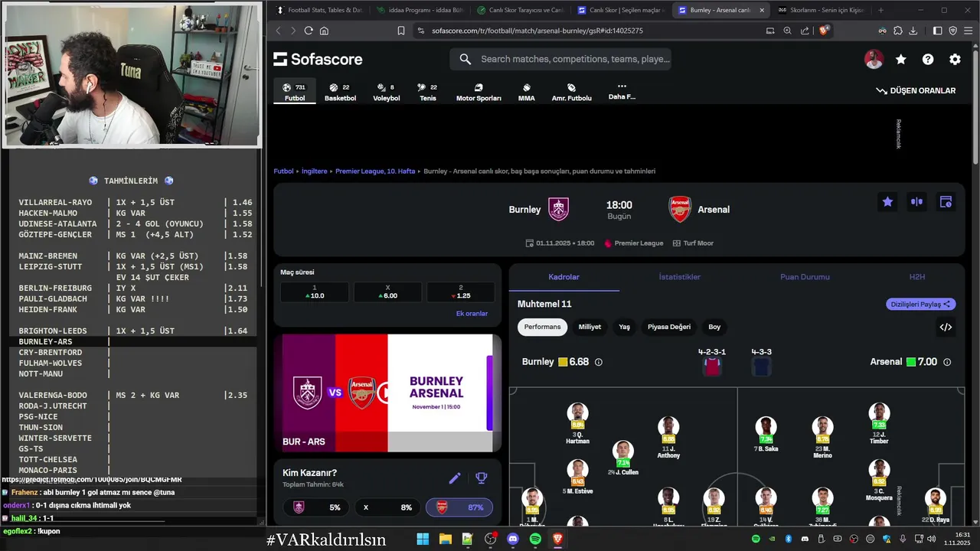Click the edit pencil in Kim Kazanır

pyautogui.click(x=455, y=478)
